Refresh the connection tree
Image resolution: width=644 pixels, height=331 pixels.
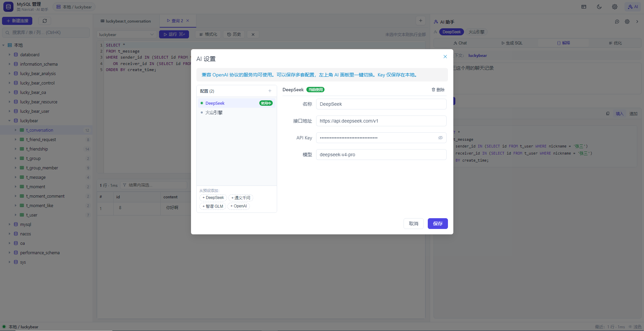45,21
